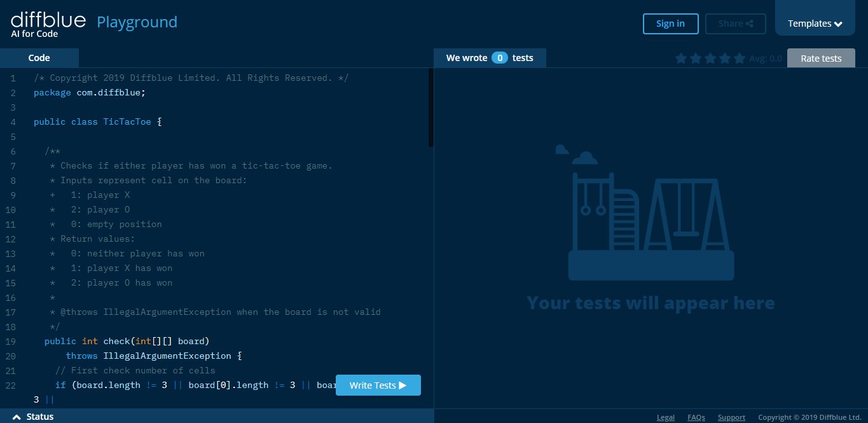Expand the Status panel
Viewport: 868px width, 423px height.
tap(39, 417)
